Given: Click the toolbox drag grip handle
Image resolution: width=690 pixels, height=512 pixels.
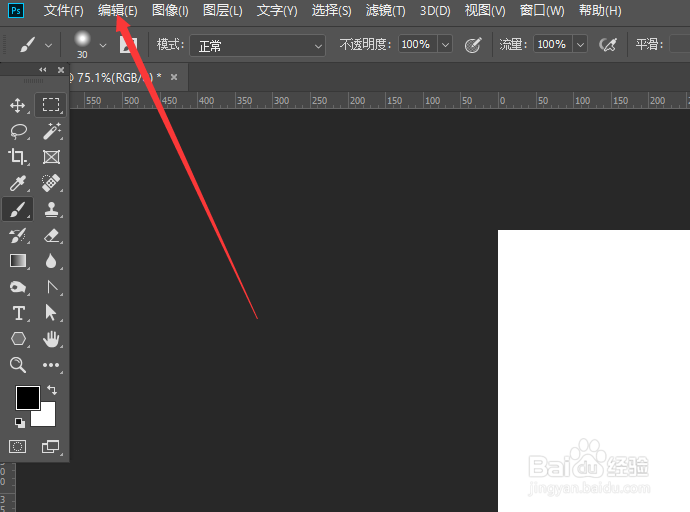Looking at the screenshot, I should point(33,81).
